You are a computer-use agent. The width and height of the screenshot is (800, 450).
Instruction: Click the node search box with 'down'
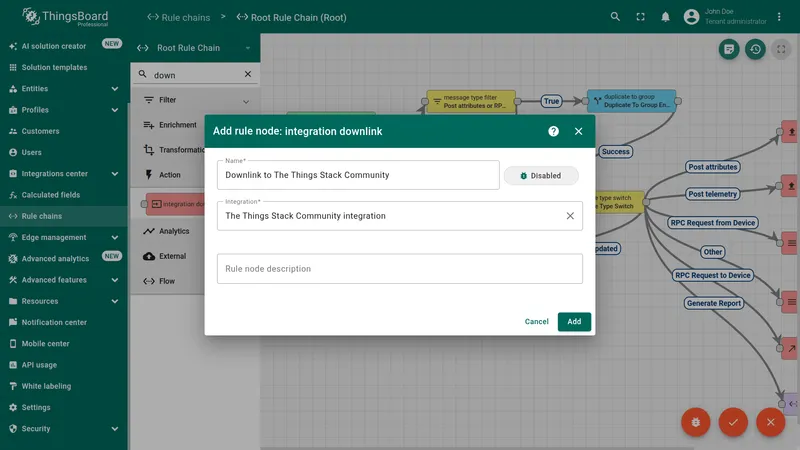coord(196,74)
